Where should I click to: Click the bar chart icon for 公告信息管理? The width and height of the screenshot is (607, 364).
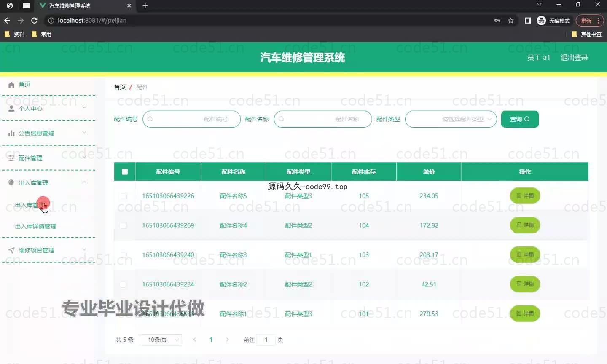[11, 133]
